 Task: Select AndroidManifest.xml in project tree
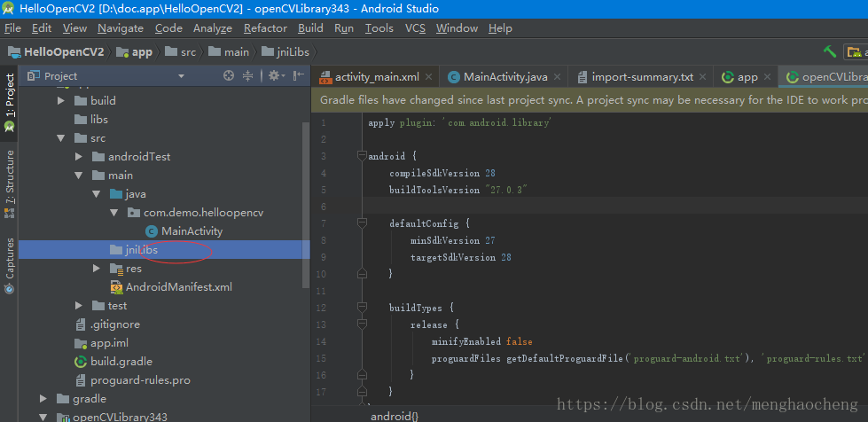click(x=172, y=287)
